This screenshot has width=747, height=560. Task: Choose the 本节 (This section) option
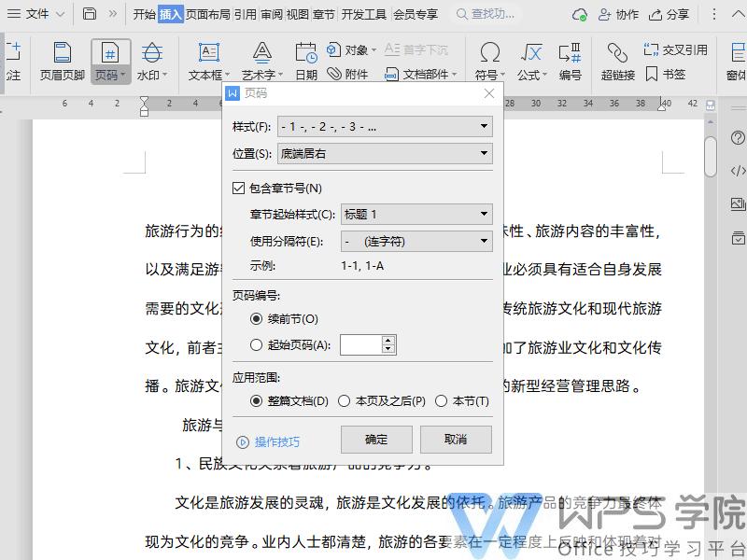442,401
